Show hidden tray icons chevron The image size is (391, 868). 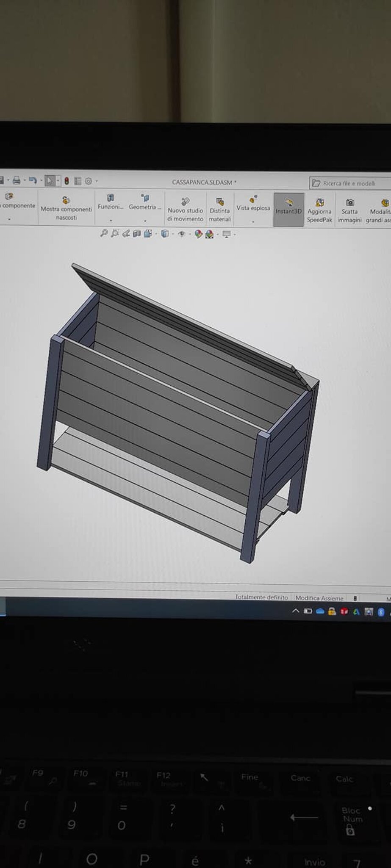[296, 611]
